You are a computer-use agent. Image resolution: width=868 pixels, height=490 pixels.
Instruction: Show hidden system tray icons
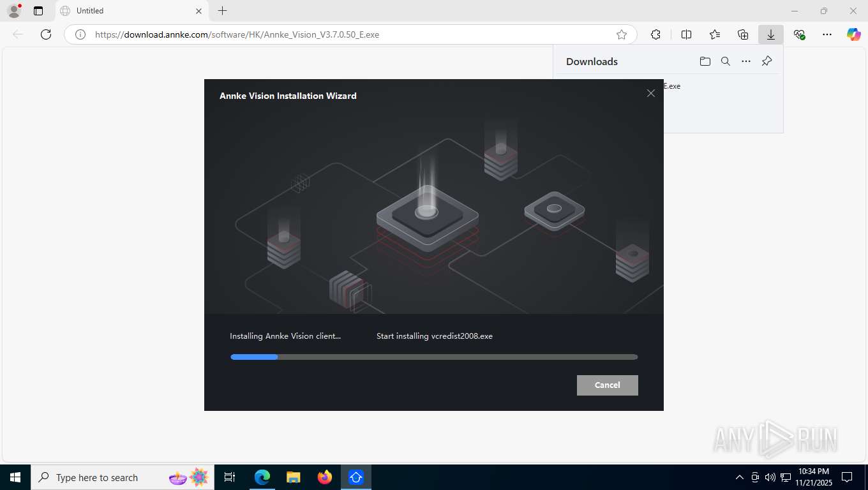pyautogui.click(x=740, y=477)
